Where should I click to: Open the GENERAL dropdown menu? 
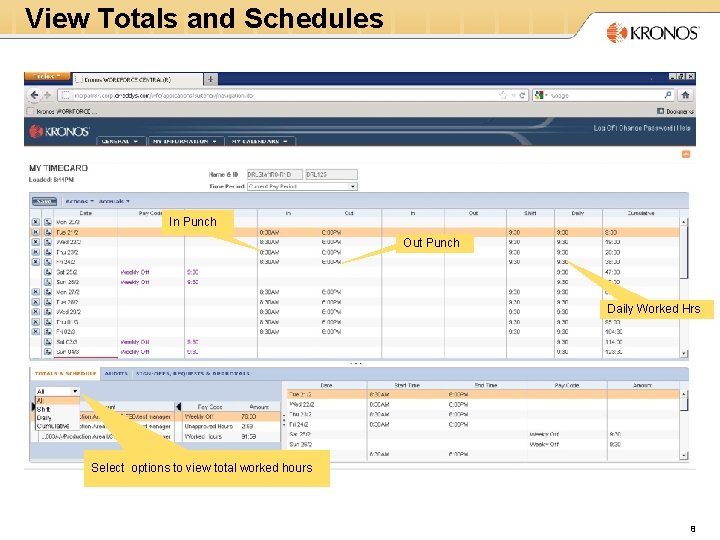pos(121,141)
